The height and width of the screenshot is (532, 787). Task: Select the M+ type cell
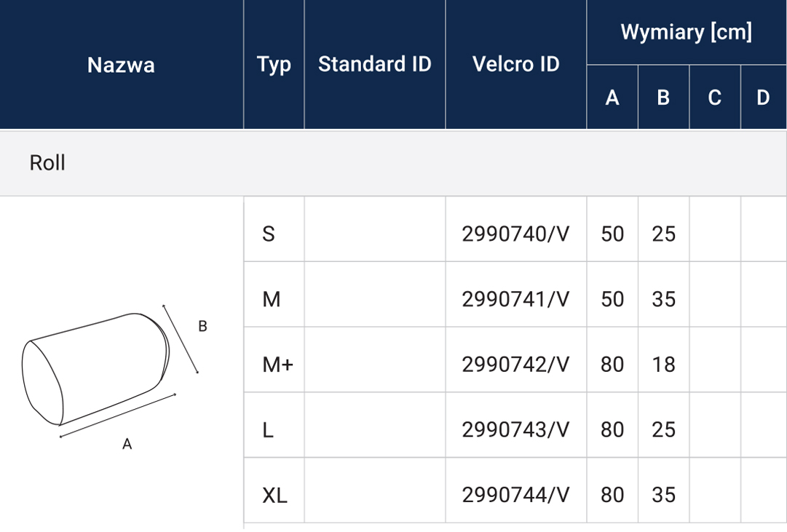coord(274,365)
